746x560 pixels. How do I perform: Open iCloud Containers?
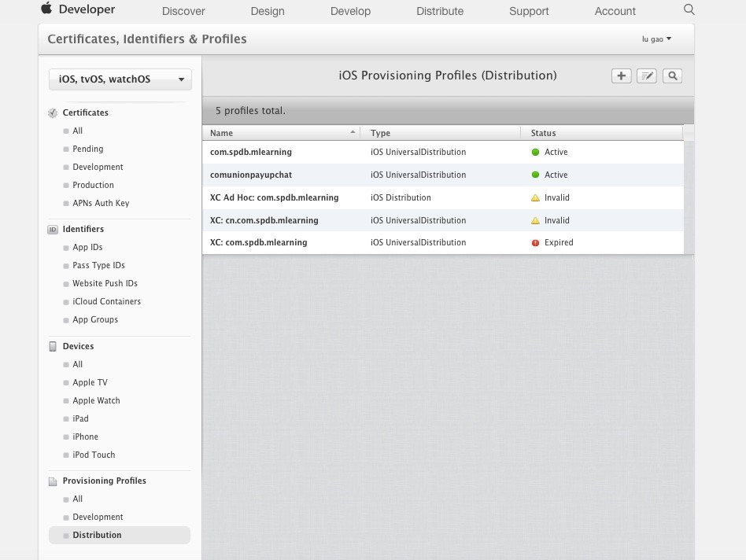pos(106,301)
